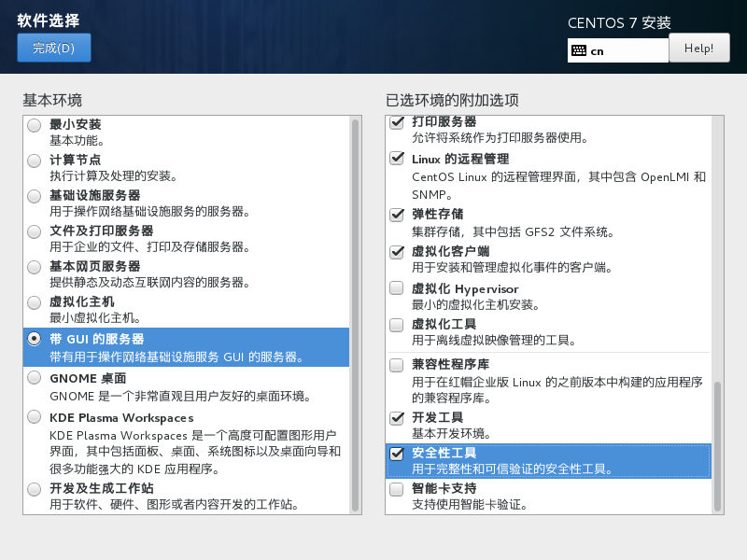Choose the 文件及打印服务器 radio button

click(x=34, y=231)
